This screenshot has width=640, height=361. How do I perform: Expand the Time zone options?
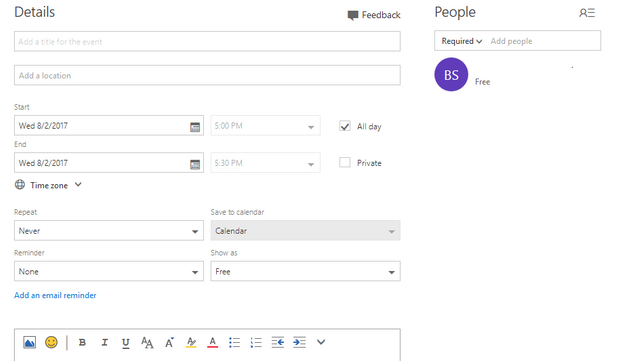click(x=48, y=185)
